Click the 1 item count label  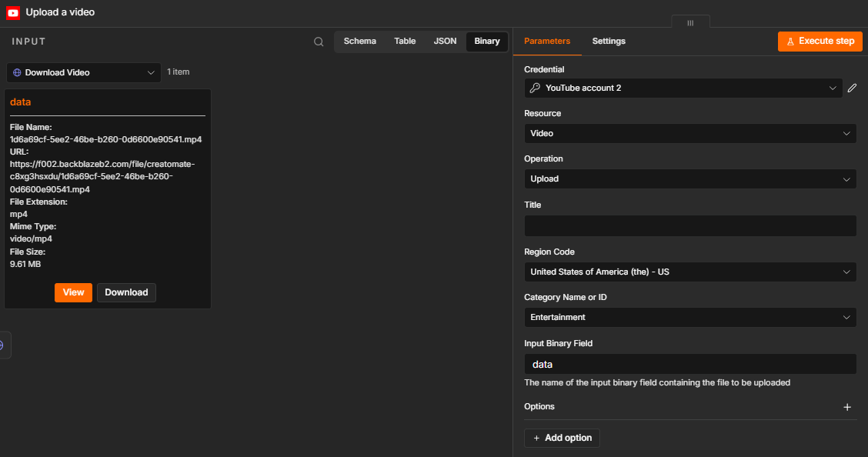179,72
